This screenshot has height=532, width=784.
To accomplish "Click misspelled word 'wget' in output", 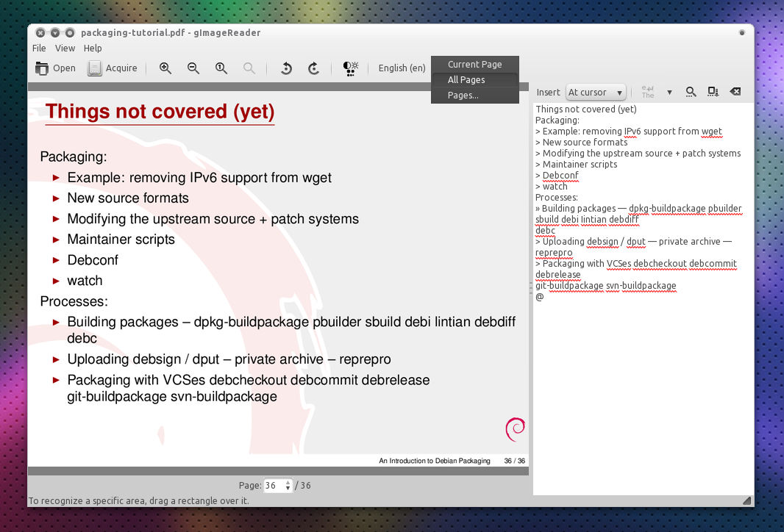I will point(711,132).
